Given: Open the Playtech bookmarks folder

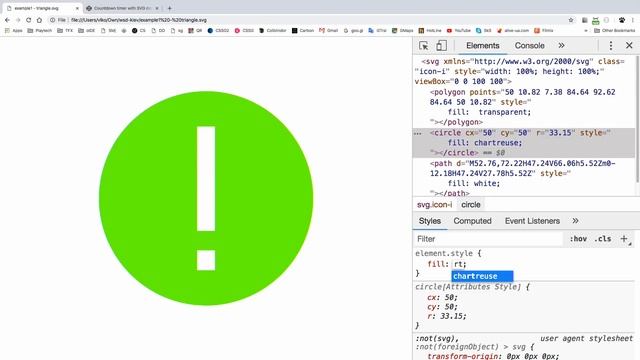Looking at the screenshot, I should (40, 31).
